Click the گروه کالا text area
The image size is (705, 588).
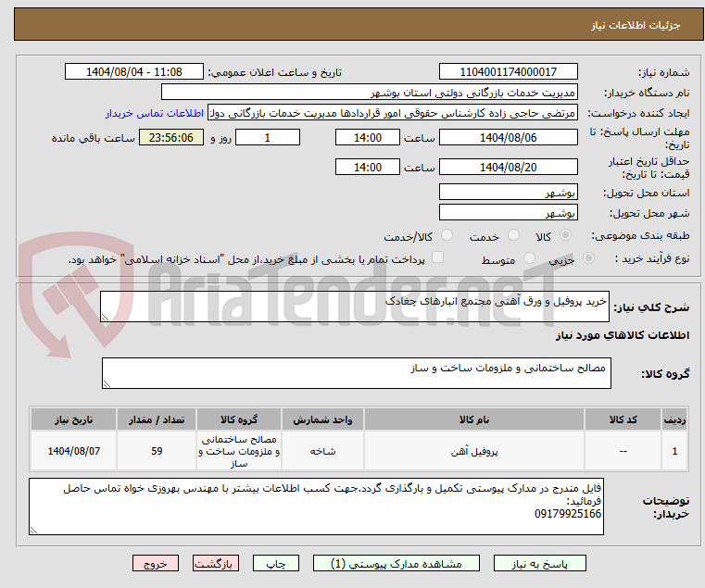coord(356,373)
